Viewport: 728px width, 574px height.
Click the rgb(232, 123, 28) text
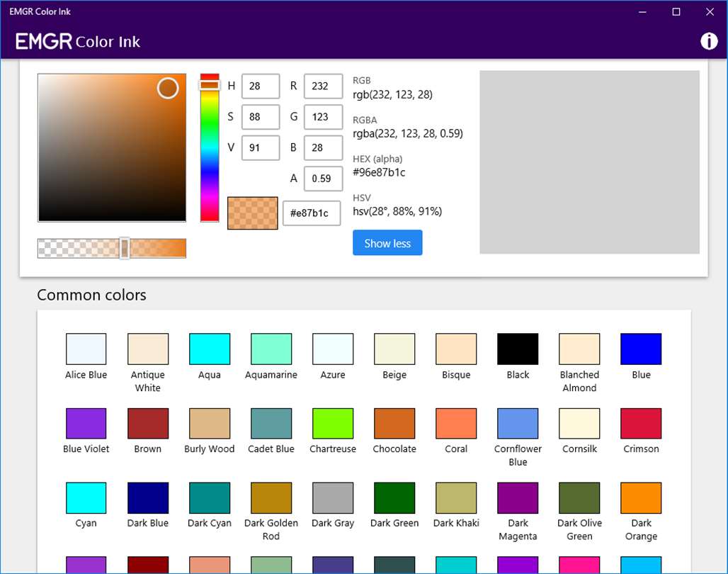(x=392, y=95)
